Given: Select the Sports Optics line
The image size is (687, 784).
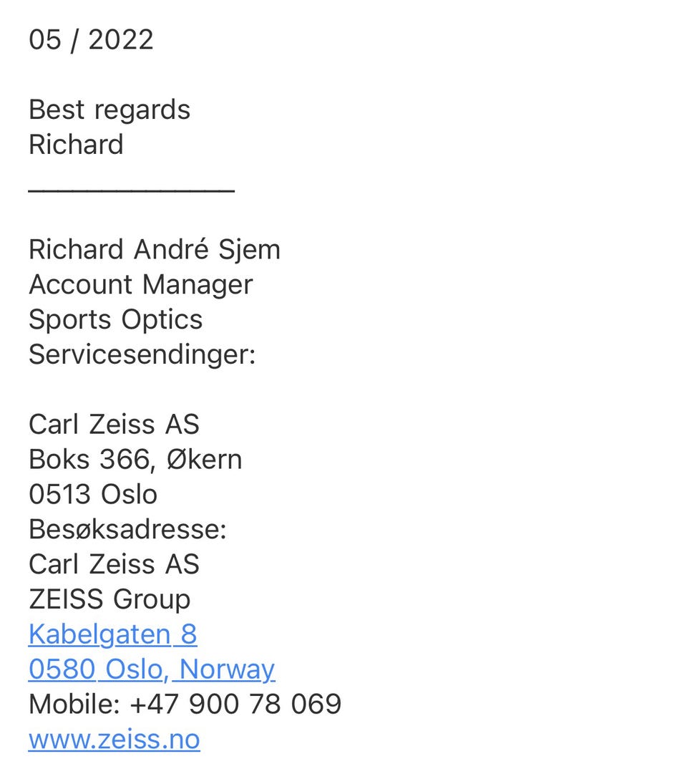Looking at the screenshot, I should [115, 319].
